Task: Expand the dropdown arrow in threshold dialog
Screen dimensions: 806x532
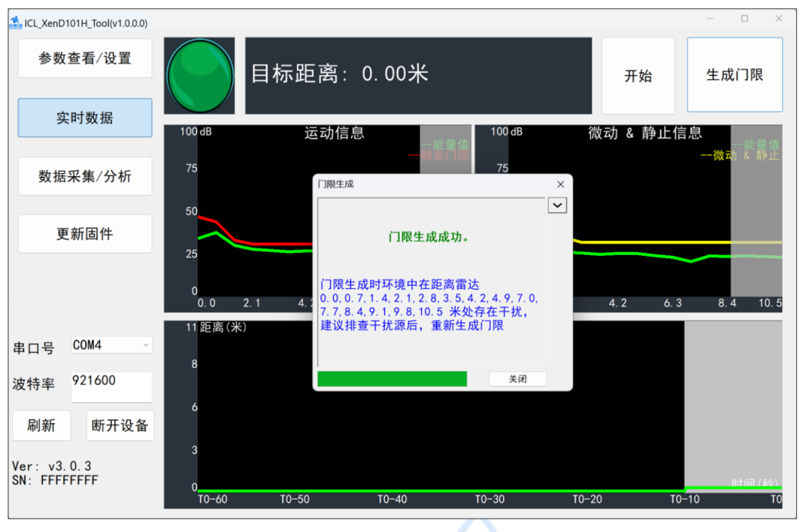Action: (x=557, y=204)
